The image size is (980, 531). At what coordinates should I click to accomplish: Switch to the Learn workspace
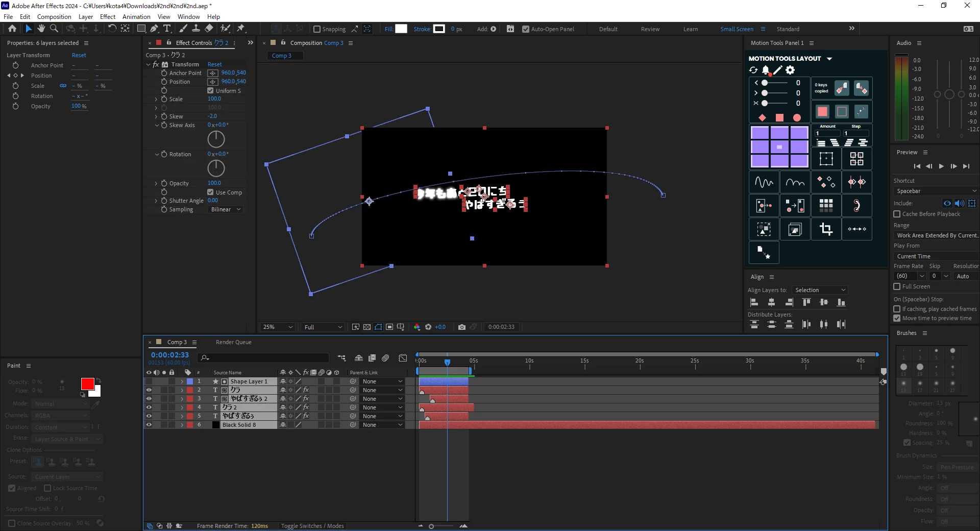(691, 29)
